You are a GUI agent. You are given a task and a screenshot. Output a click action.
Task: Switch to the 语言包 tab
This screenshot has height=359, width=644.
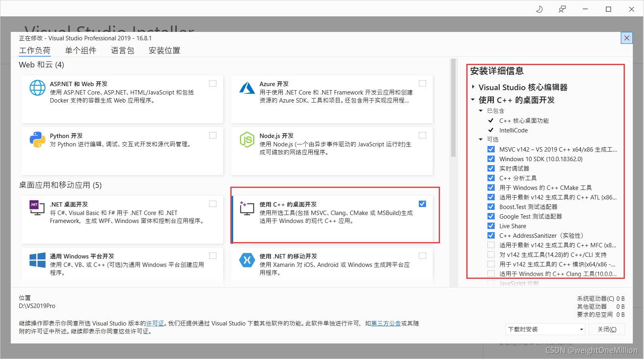[123, 50]
